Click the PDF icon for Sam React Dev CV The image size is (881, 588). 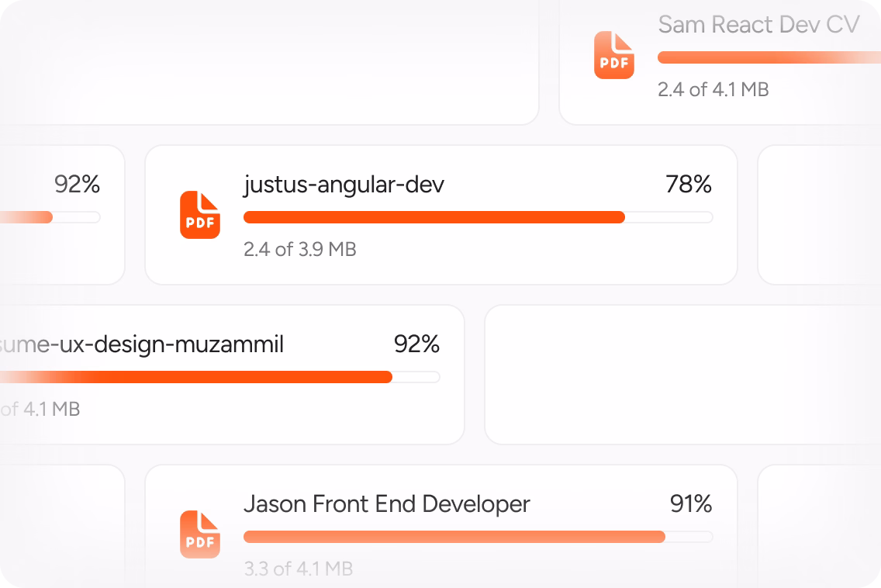pyautogui.click(x=614, y=55)
